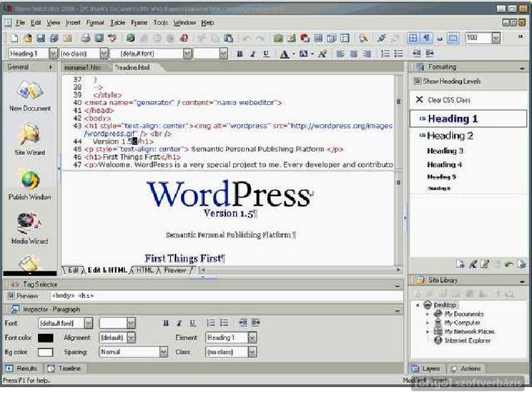Create a new document from the toolbar
Viewport: 532px width, 399px height.
pos(14,38)
